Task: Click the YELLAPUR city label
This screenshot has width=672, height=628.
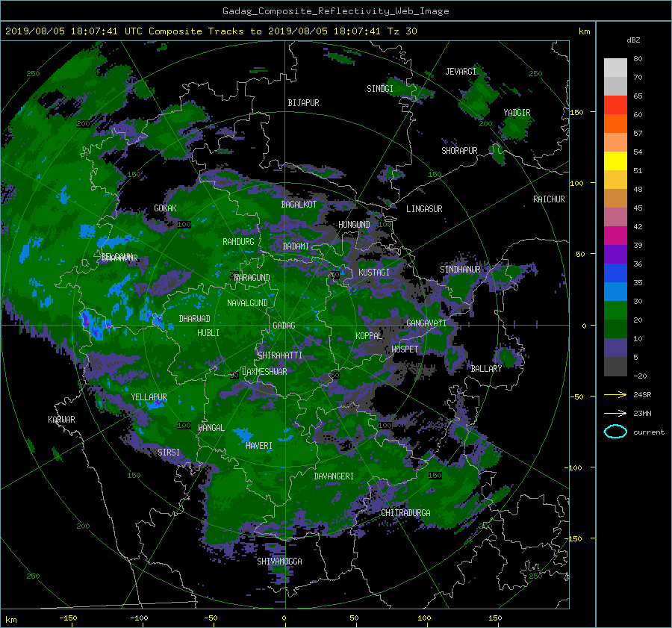Action: click(x=149, y=397)
